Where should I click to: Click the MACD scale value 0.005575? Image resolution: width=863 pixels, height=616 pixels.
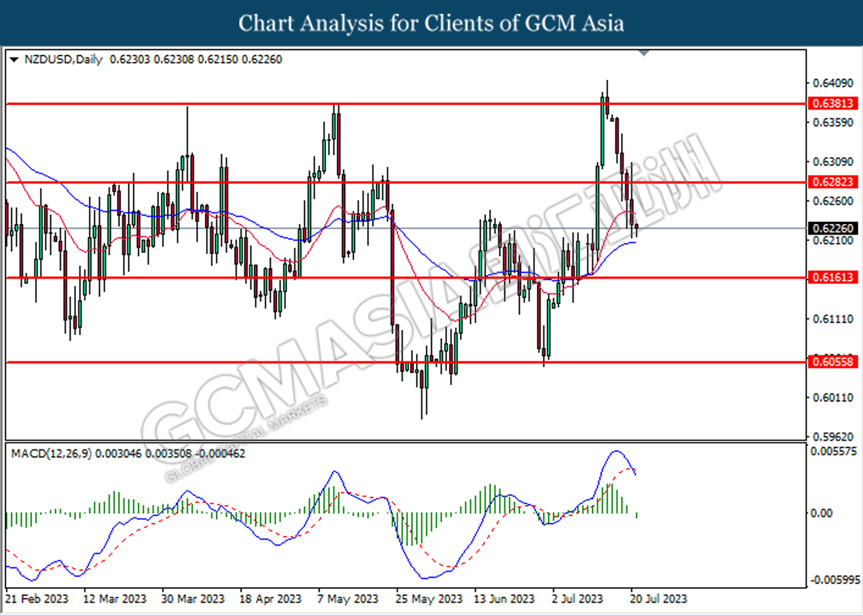(834, 452)
